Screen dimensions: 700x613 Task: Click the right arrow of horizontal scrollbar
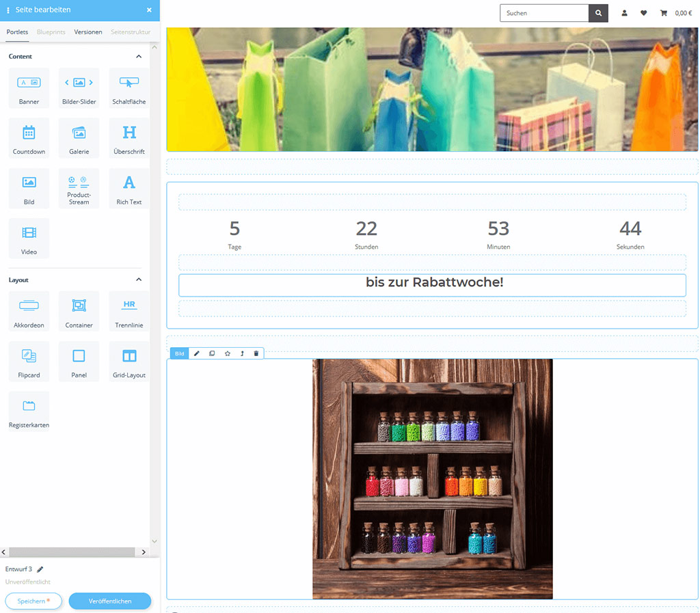pyautogui.click(x=144, y=552)
